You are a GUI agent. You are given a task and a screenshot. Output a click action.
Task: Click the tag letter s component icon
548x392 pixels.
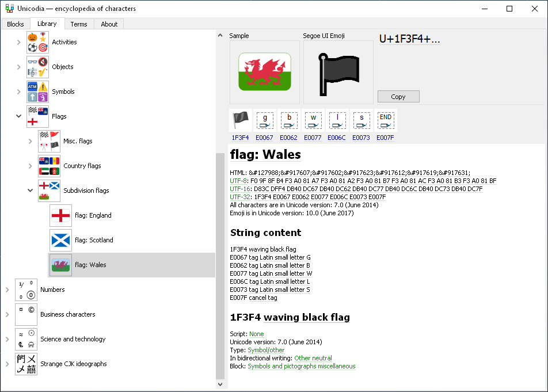[361, 120]
